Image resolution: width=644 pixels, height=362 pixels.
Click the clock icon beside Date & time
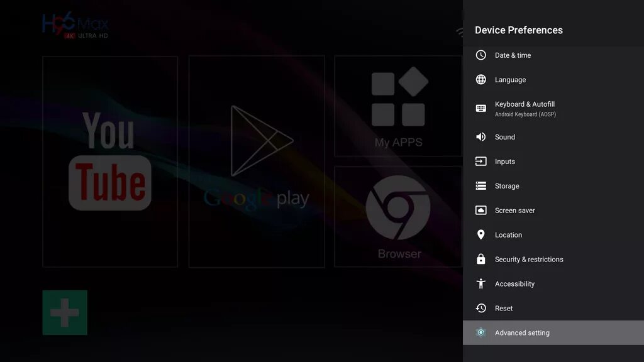tap(480, 55)
